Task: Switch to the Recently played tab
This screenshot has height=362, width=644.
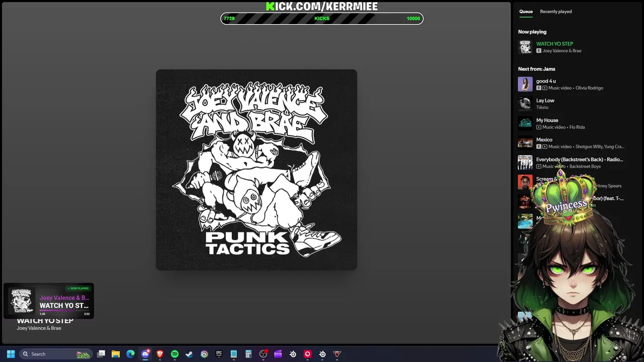Action: [555, 12]
